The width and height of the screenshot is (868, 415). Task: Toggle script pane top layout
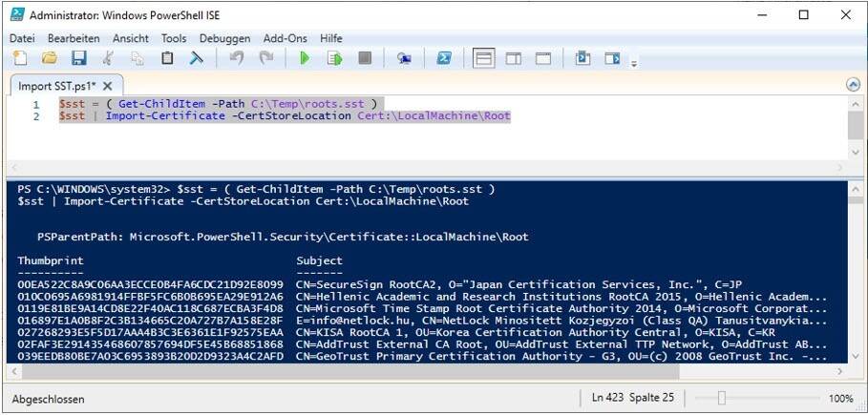click(x=484, y=58)
